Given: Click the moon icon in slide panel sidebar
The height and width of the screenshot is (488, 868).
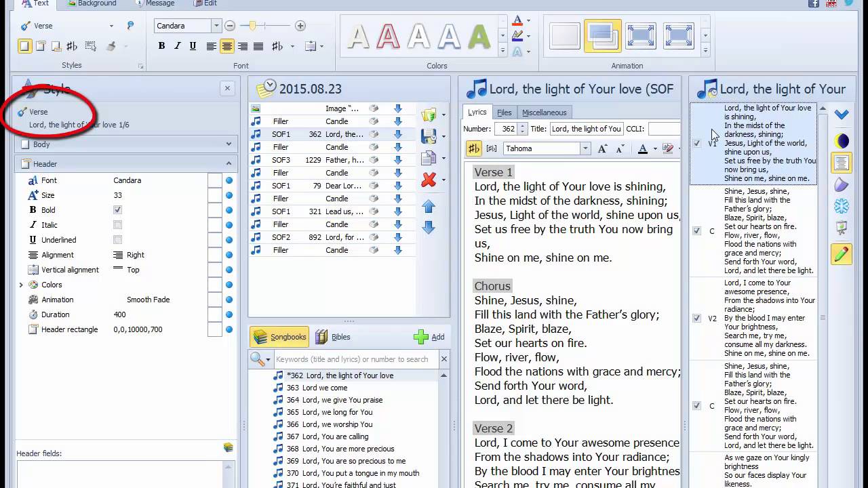Looking at the screenshot, I should coord(842,141).
